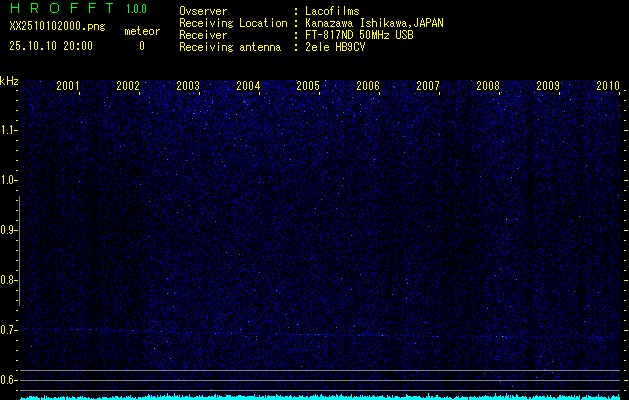Image resolution: width=629 pixels, height=400 pixels.
Task: Click the 2010 time marker
Action: point(608,86)
